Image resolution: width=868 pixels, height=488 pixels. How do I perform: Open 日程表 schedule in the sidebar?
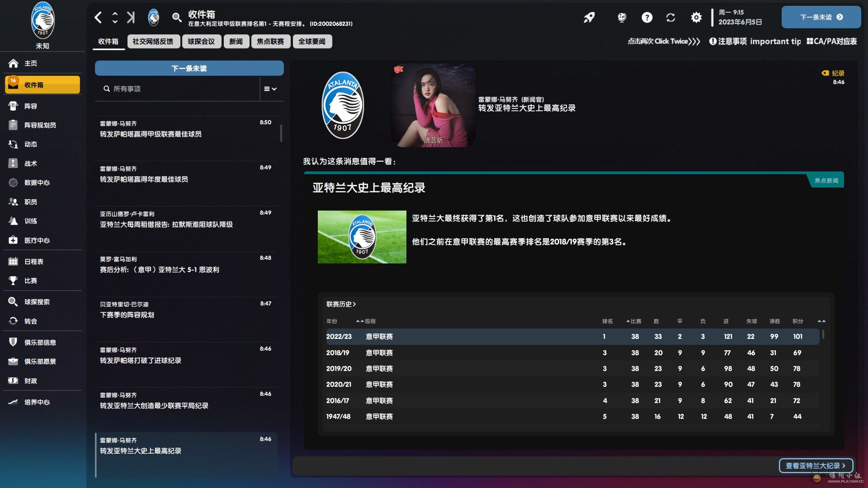pyautogui.click(x=42, y=262)
